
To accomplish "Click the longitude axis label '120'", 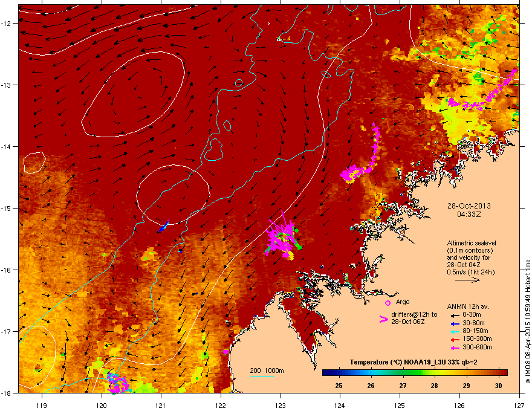I will point(102,405).
